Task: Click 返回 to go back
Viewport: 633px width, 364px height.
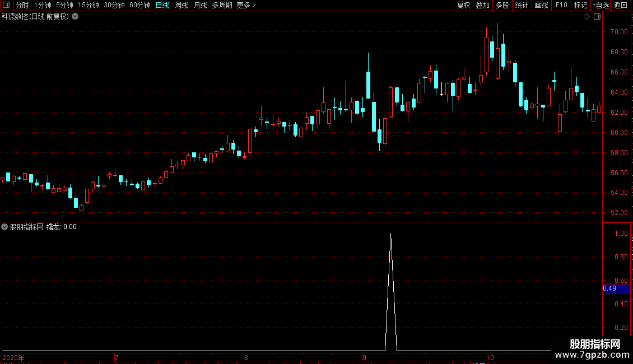Action: coord(621,5)
